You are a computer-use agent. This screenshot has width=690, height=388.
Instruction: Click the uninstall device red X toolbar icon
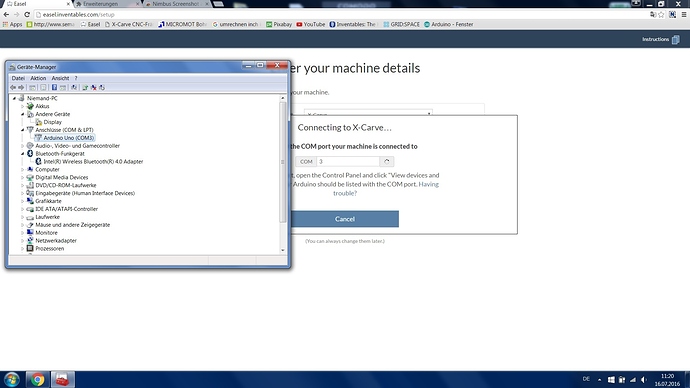tap(93, 88)
